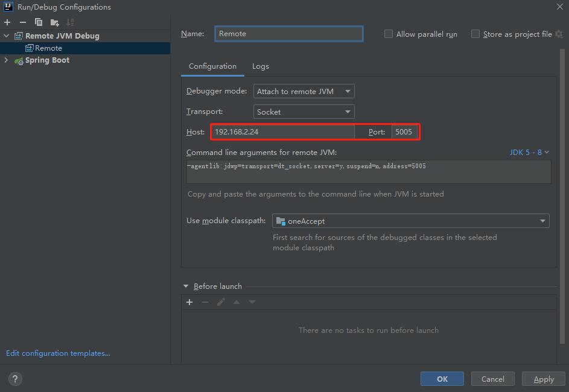The image size is (569, 392).
Task: Collapse the Before launch section
Action: [186, 286]
